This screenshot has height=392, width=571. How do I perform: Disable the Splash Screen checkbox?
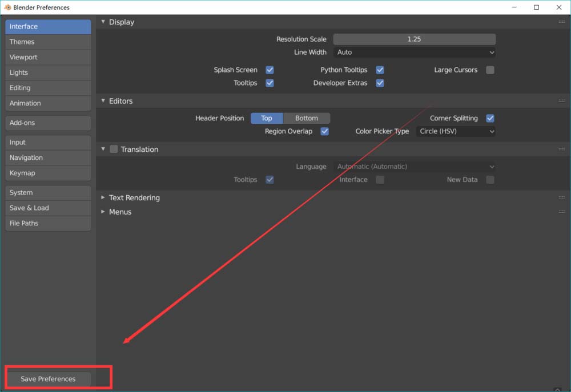[x=270, y=70]
